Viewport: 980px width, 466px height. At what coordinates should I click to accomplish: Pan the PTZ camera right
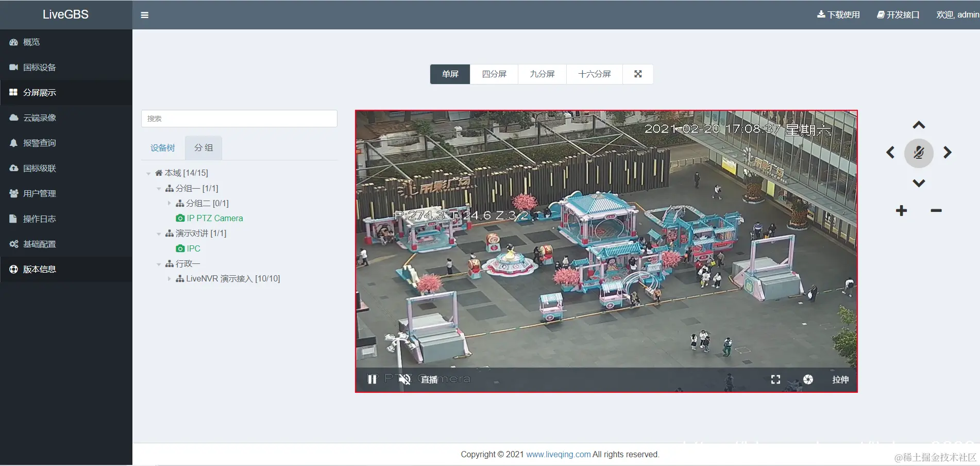[948, 153]
